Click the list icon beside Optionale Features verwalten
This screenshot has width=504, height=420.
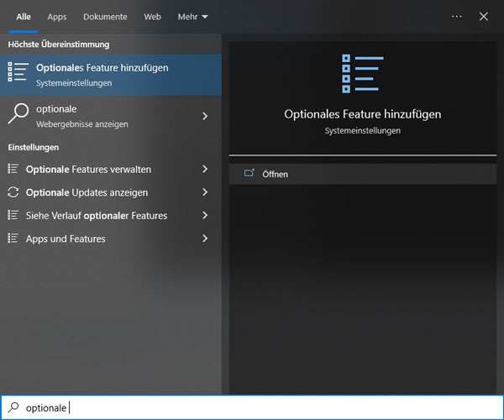(13, 169)
